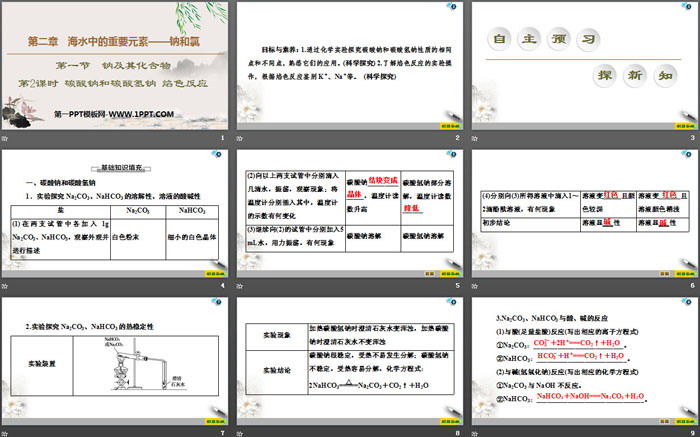The width and height of the screenshot is (700, 437).
Task: Click the blue corner icon on slide 3
Action: coord(688,7)
